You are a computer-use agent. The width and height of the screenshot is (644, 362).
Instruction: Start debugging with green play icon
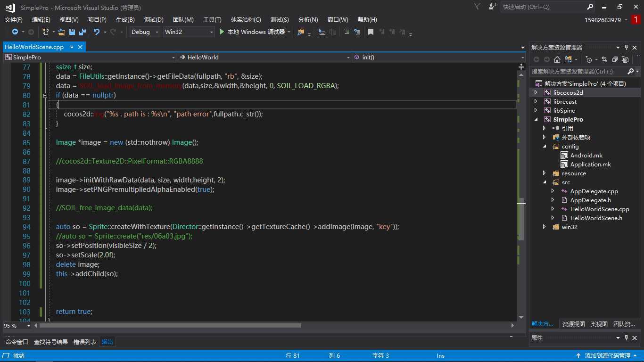point(223,32)
